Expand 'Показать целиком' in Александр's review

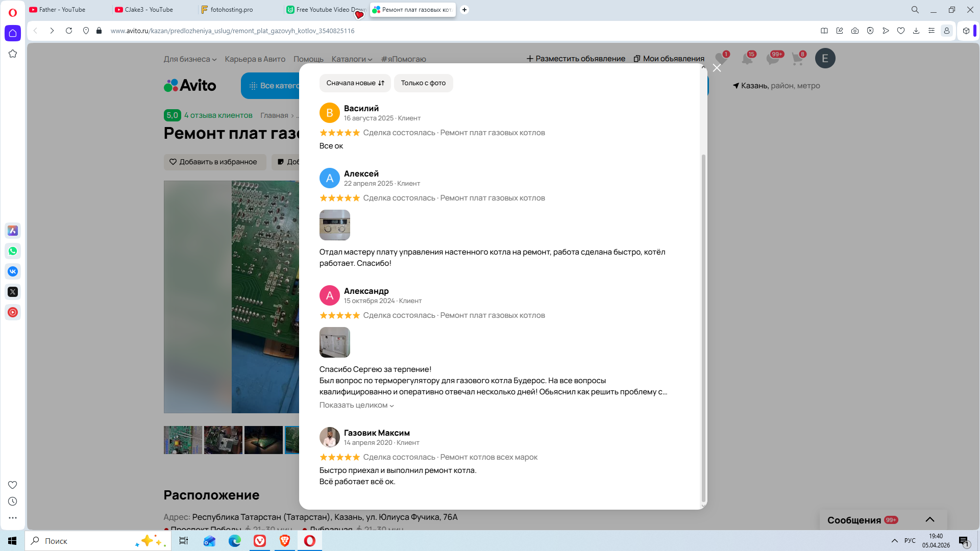click(356, 405)
